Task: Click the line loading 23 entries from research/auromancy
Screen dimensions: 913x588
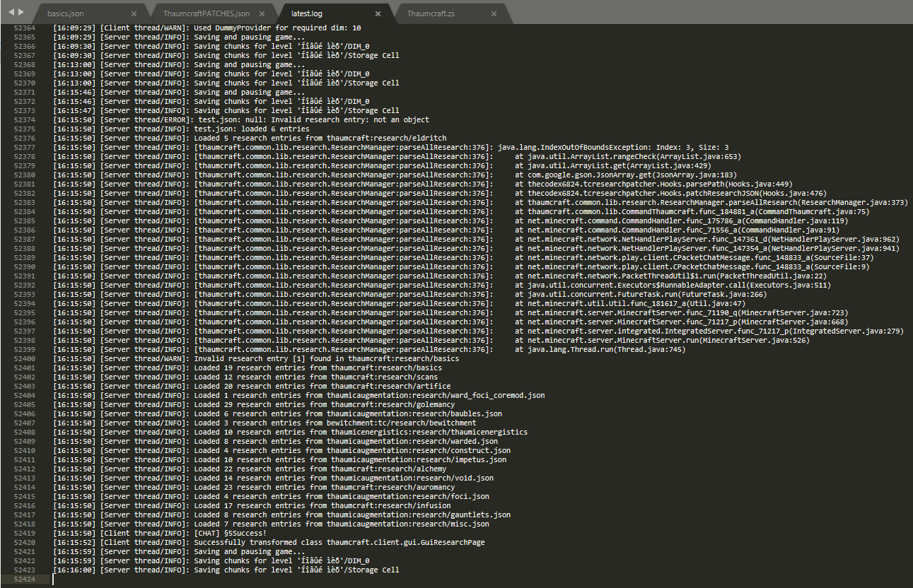Action: click(254, 487)
